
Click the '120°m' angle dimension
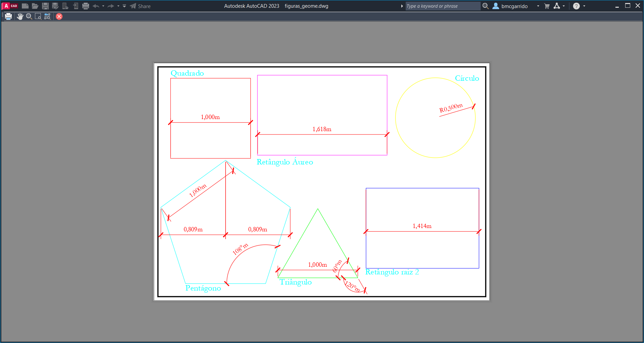tap(352, 287)
